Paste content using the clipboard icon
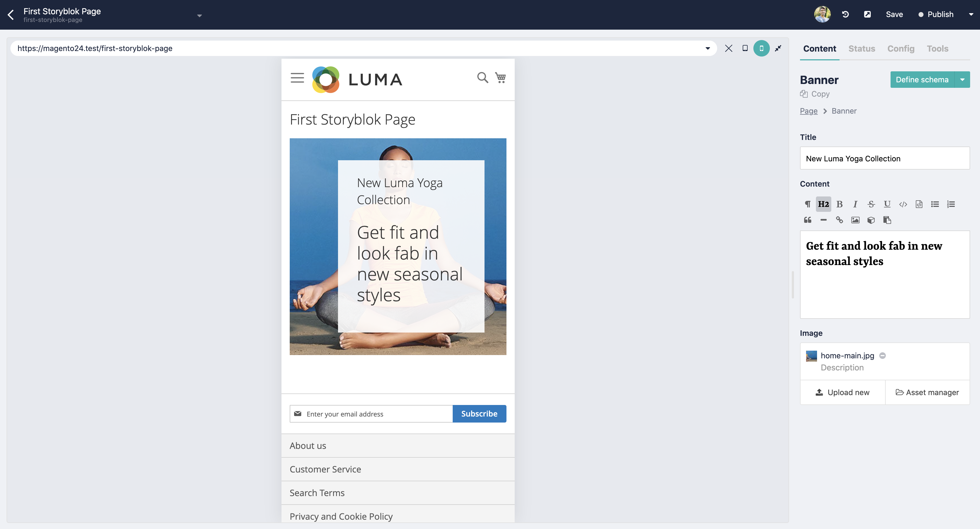The height and width of the screenshot is (529, 980). pos(887,220)
